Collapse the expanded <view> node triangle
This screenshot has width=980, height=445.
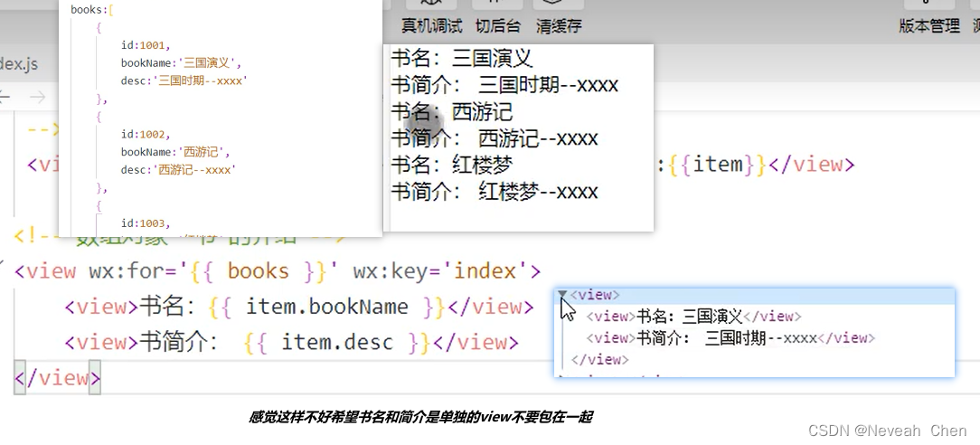562,294
